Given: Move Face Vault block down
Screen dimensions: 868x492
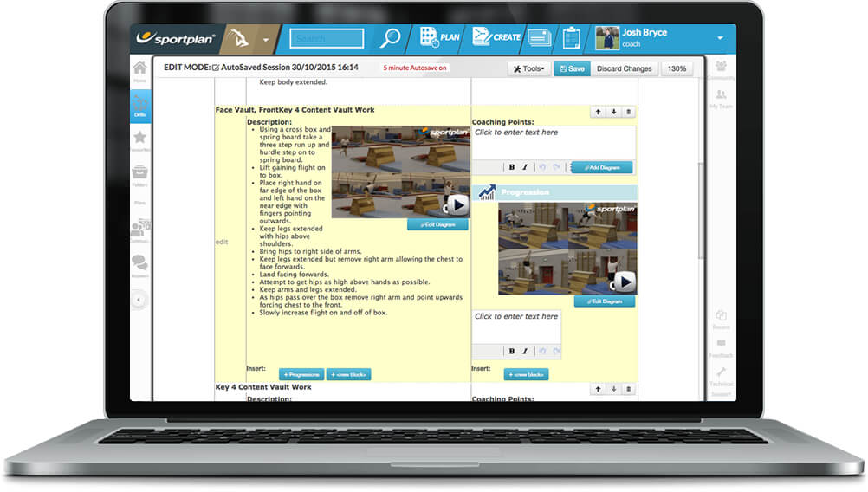Looking at the screenshot, I should click(x=613, y=112).
